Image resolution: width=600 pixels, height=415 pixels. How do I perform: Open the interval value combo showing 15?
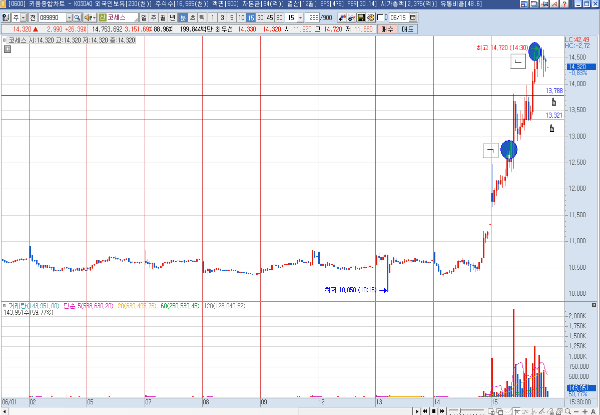coord(295,18)
